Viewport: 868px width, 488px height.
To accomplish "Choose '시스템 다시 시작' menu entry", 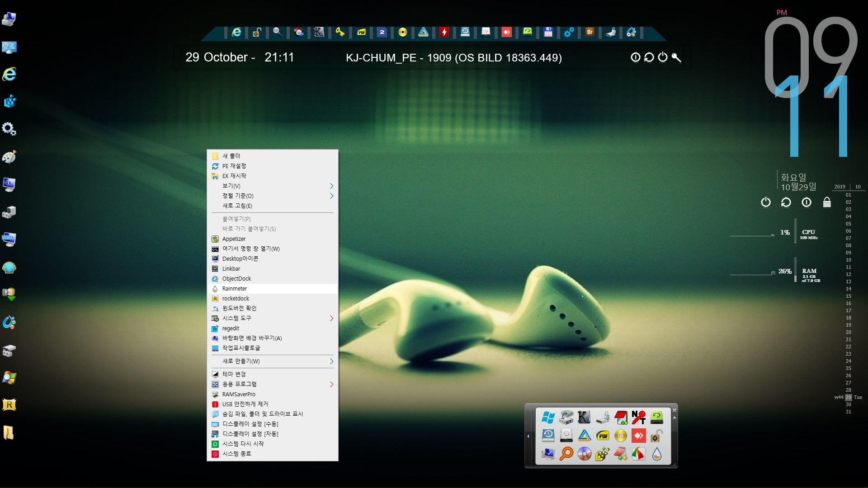I will point(272,444).
